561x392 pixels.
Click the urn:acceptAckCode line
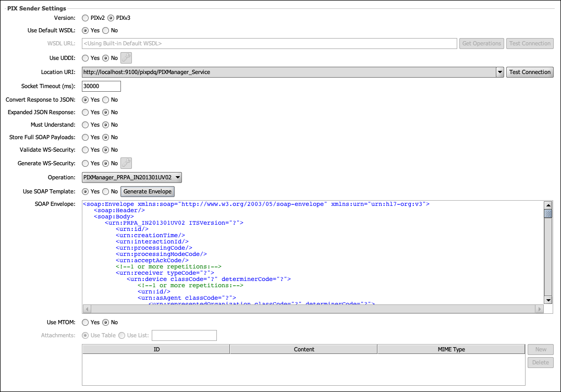pyautogui.click(x=152, y=261)
